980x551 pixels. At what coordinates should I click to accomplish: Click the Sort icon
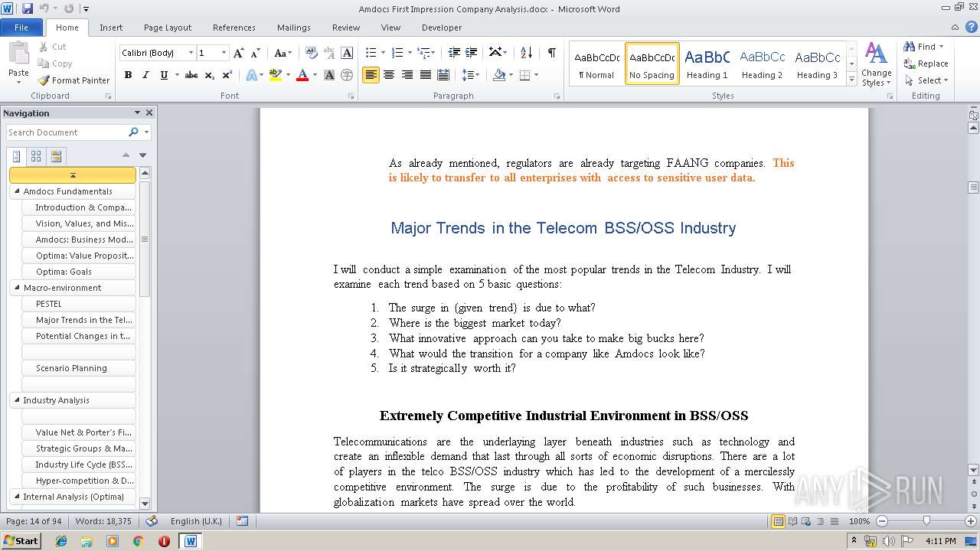coord(526,53)
